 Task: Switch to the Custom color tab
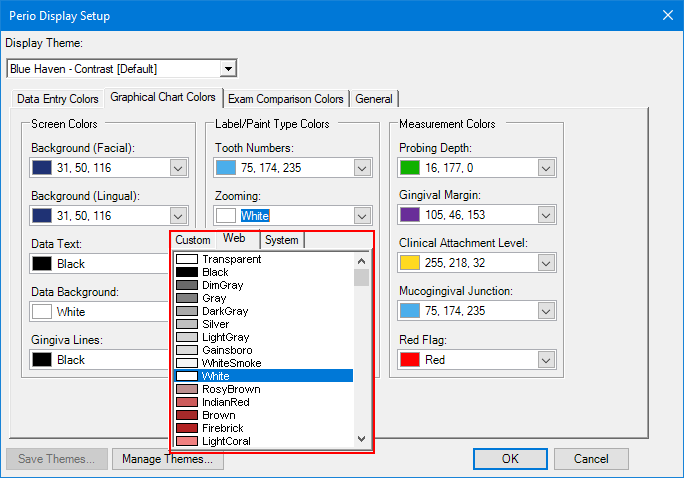[193, 240]
